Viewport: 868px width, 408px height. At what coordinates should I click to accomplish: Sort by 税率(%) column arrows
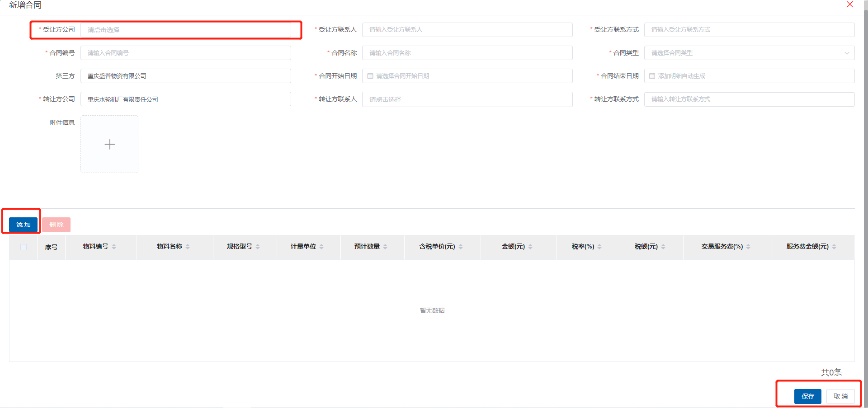point(599,247)
